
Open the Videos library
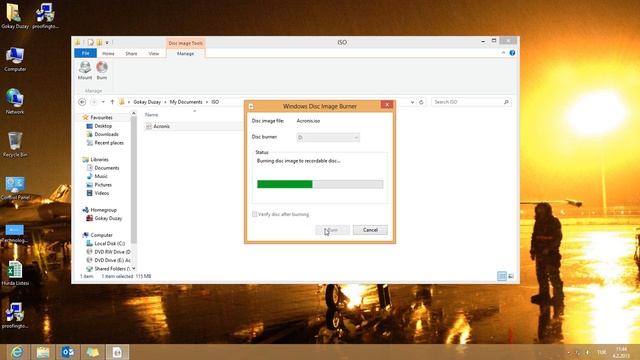[102, 193]
